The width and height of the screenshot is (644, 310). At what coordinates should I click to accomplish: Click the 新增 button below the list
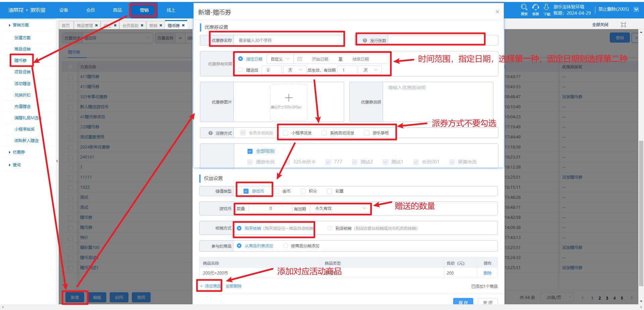(74, 298)
